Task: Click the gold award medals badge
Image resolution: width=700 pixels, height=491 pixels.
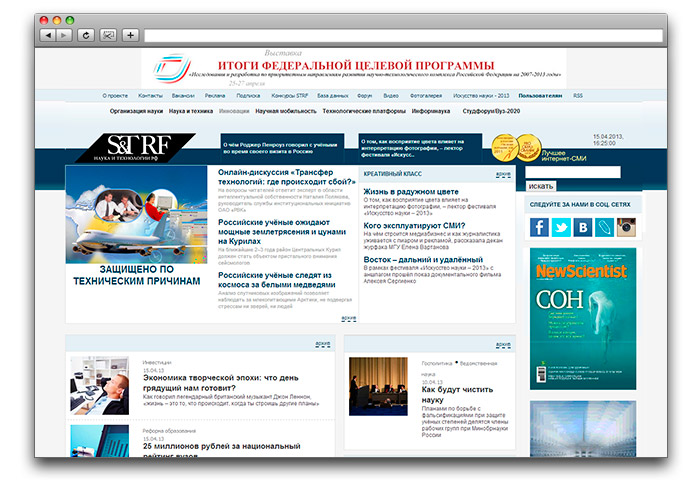Action: 508,147
